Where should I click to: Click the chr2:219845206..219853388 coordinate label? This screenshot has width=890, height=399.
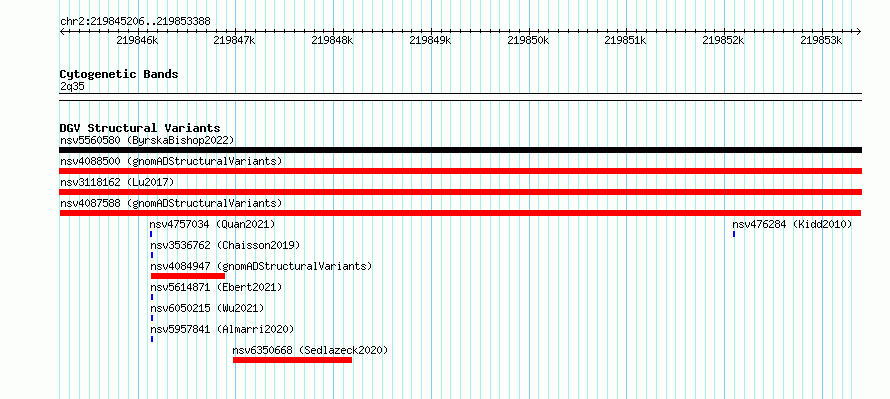(x=135, y=21)
